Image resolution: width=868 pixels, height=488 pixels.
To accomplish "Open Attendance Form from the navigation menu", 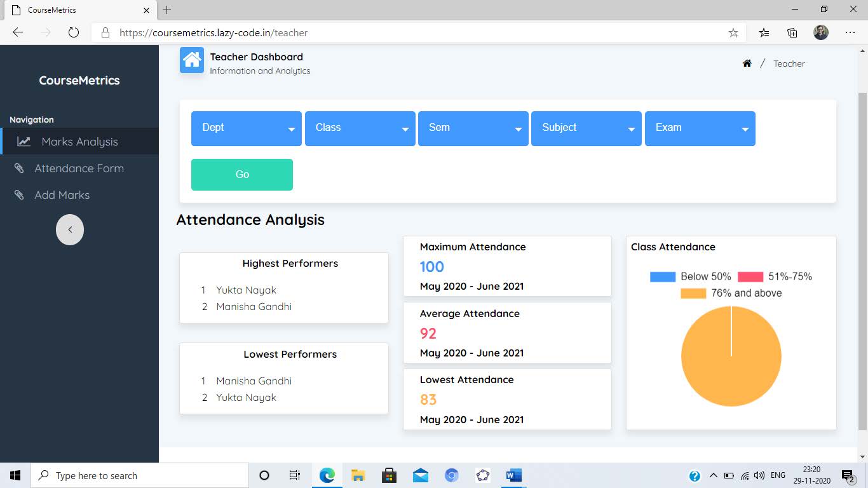I will click(x=79, y=168).
